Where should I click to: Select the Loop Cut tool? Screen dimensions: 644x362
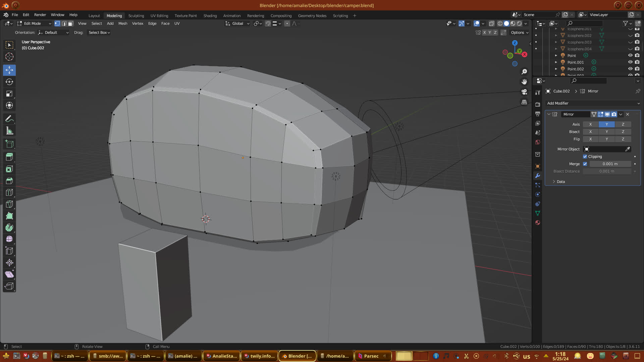9,192
